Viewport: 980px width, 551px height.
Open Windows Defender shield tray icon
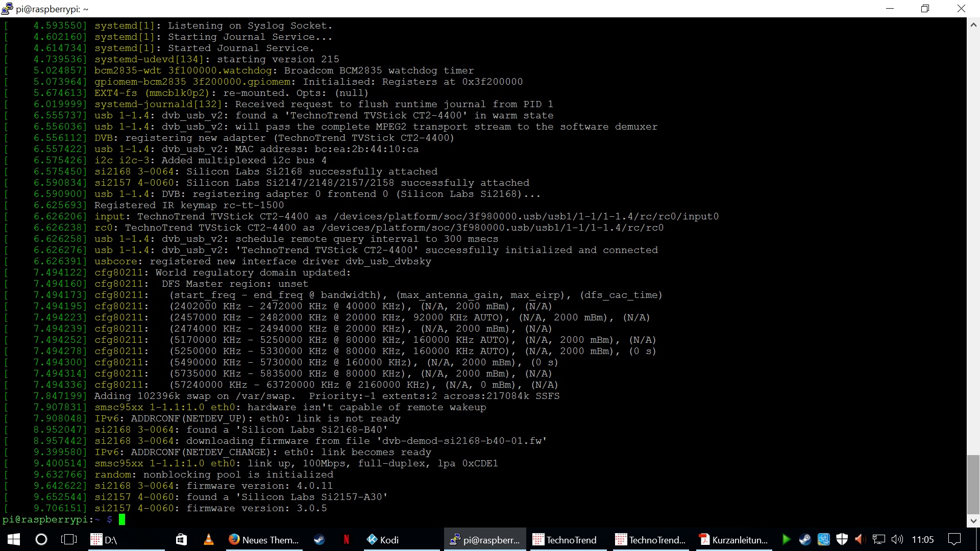[842, 539]
